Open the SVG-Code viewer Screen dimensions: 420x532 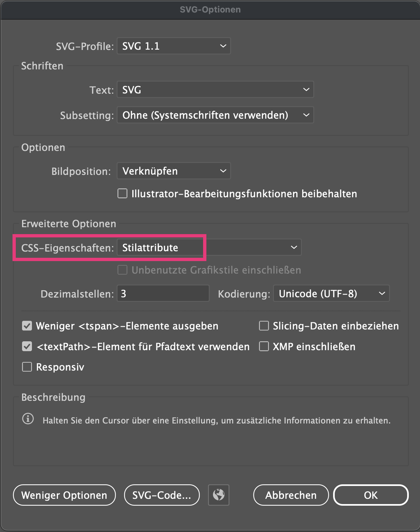pyautogui.click(x=162, y=495)
